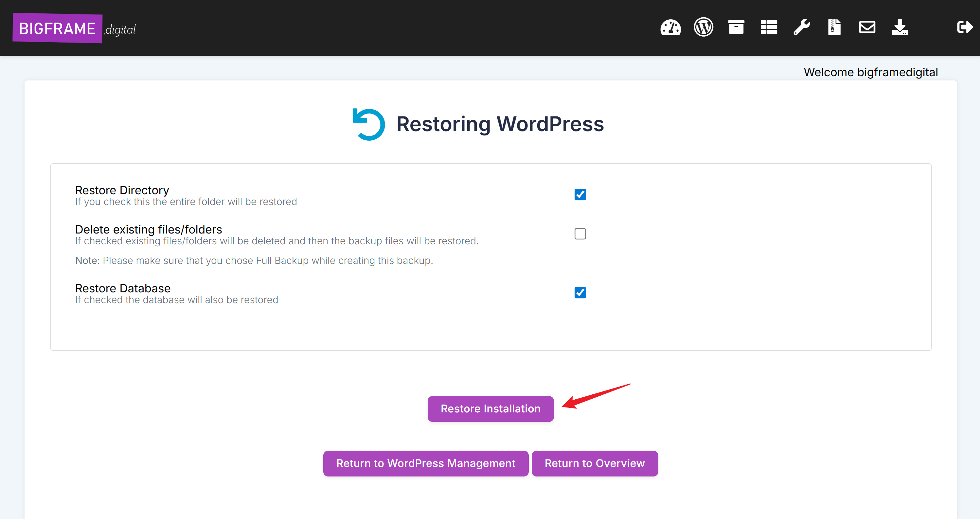This screenshot has height=519, width=980.
Task: Open the list view icon in header
Action: click(x=769, y=27)
